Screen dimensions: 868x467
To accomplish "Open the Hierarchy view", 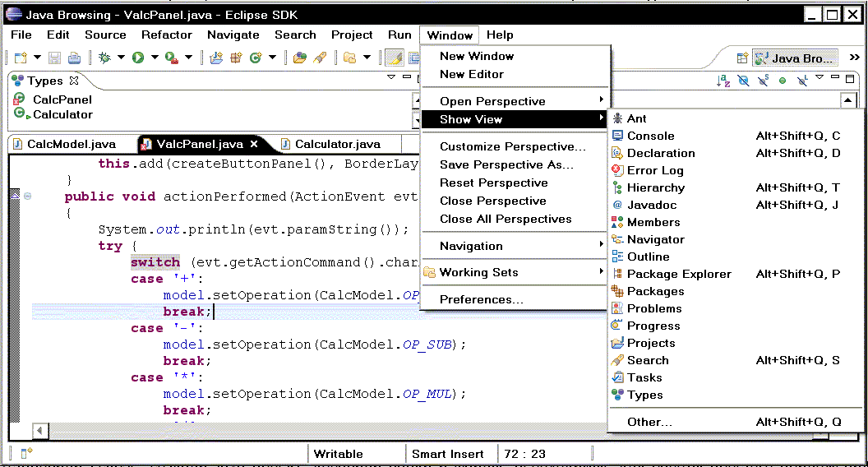I will coord(736,187).
